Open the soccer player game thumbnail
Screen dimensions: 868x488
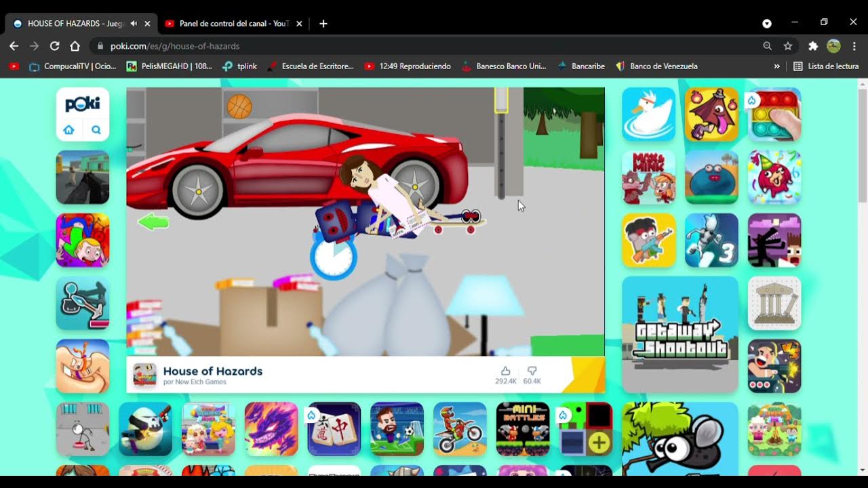tap(397, 429)
